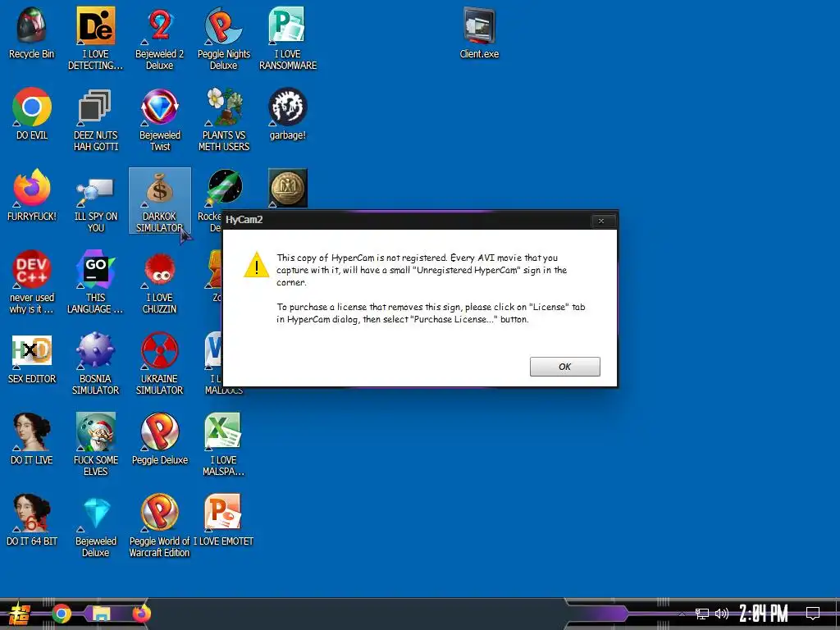840x630 pixels.
Task: Select the DEEZ NUTS HAH GOTTI icon
Action: tap(95, 119)
